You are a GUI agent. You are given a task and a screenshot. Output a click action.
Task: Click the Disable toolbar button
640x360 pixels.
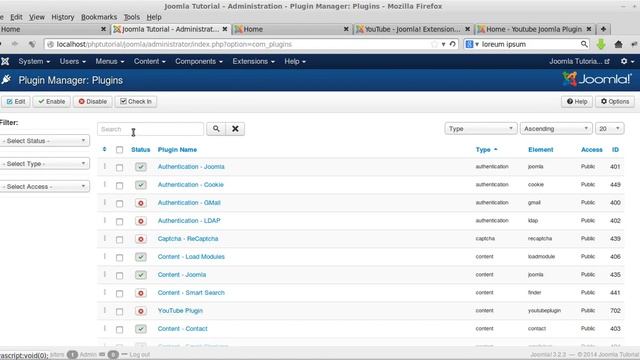coord(93,102)
